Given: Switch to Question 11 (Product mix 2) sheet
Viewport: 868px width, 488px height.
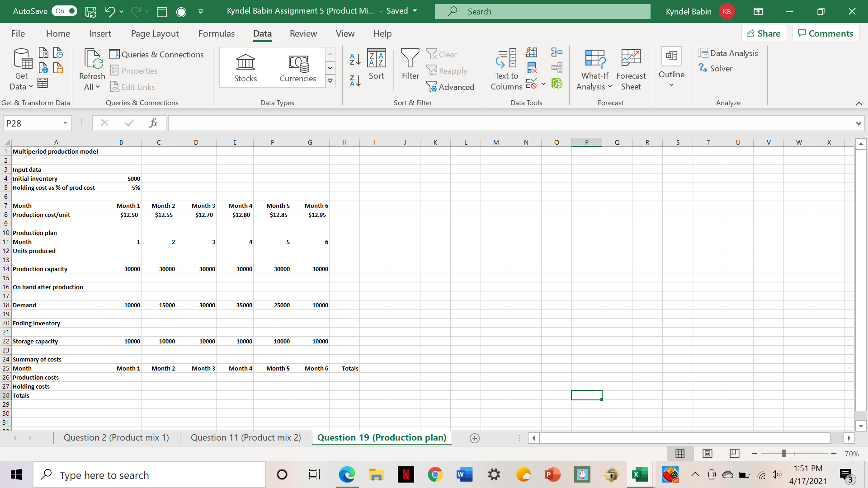Looking at the screenshot, I should point(245,437).
